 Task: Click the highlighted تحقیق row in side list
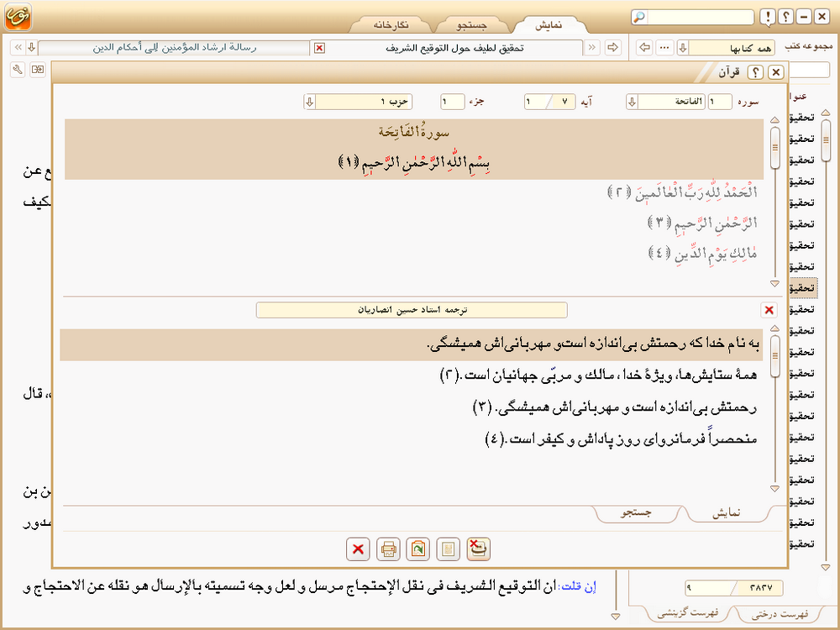tap(802, 288)
